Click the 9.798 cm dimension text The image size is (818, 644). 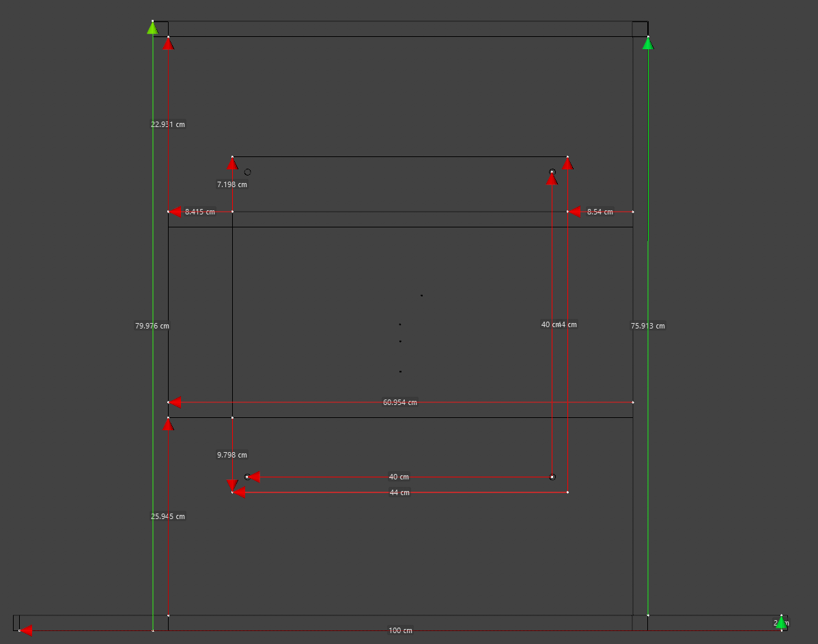click(232, 455)
